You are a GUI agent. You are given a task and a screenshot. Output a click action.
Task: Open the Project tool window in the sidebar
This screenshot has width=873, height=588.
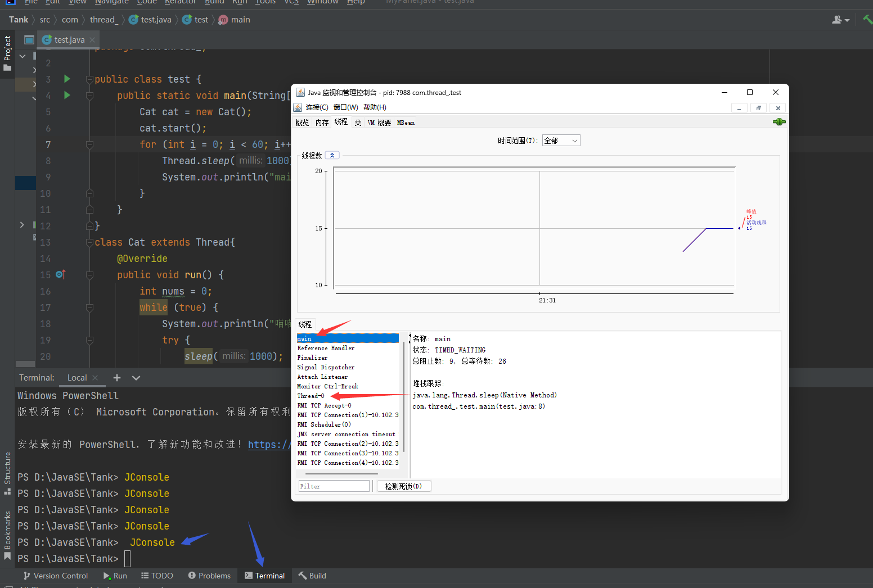[7, 53]
